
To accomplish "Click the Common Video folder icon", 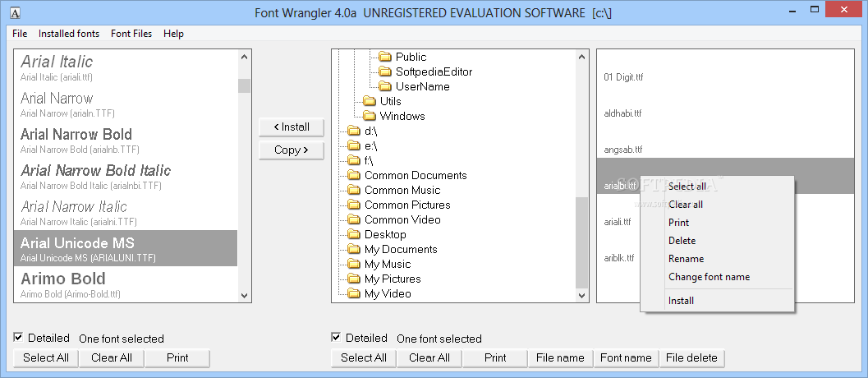I will tap(354, 219).
